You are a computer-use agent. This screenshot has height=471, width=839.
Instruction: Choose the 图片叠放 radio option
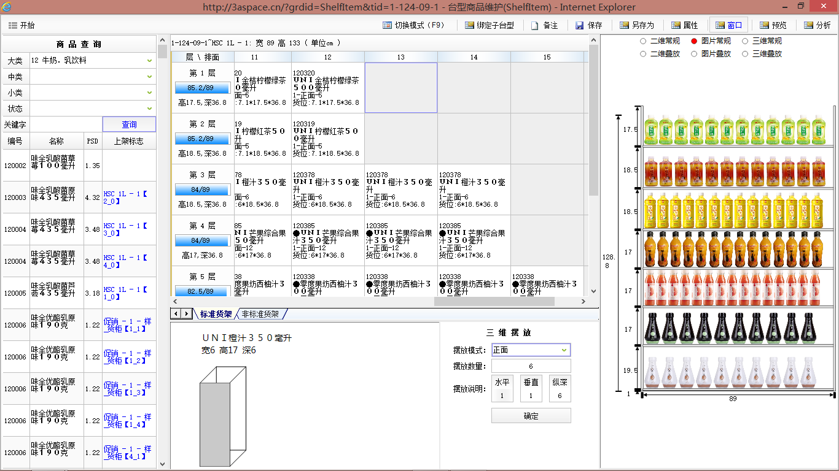(695, 54)
